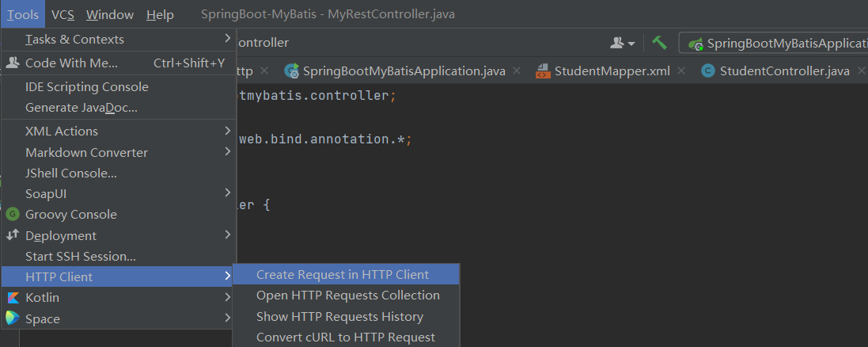Open the Tools menu
The image size is (868, 347).
[23, 14]
